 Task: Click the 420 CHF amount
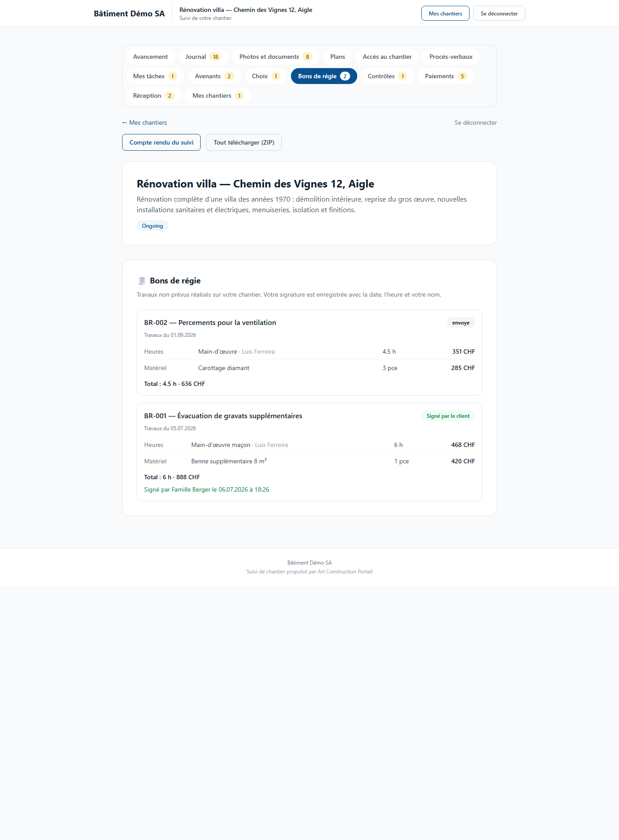coord(463,461)
